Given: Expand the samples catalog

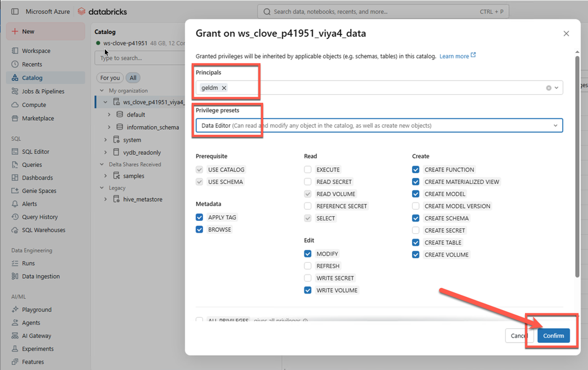Looking at the screenshot, I should point(105,176).
